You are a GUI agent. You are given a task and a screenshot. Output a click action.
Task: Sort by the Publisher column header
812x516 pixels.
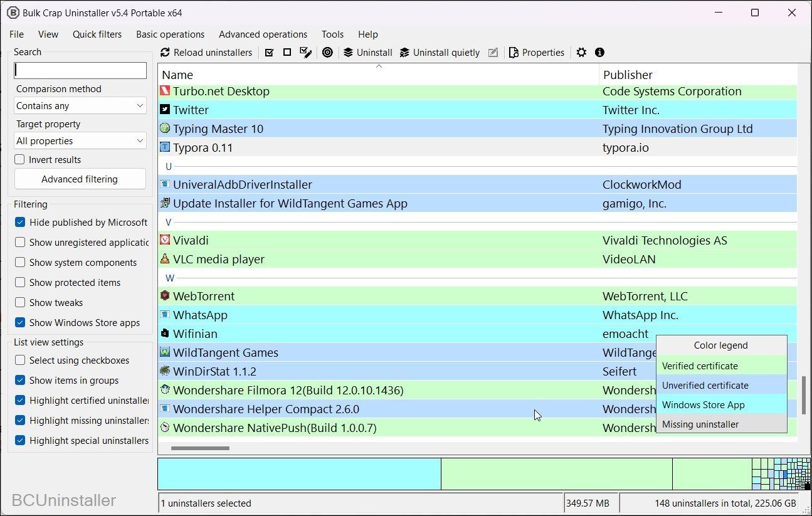pos(698,75)
